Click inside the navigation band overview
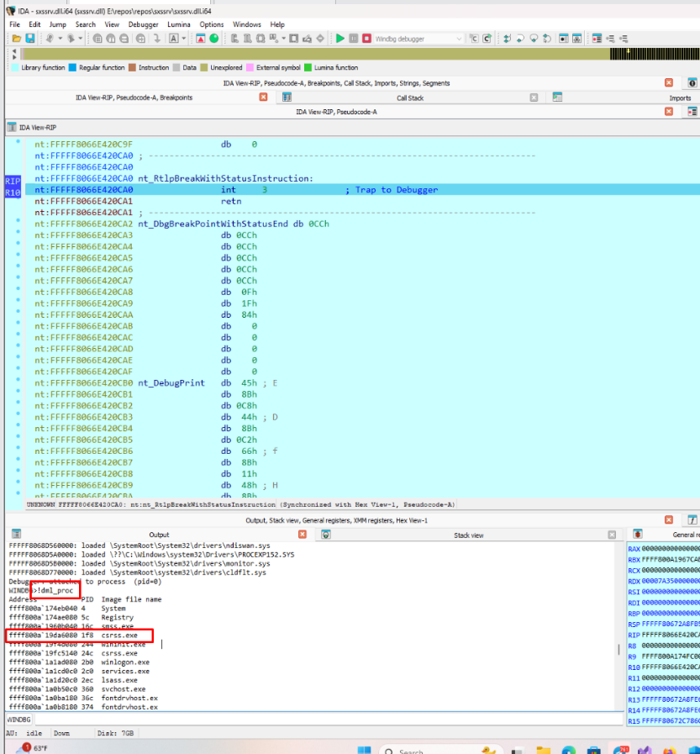This screenshot has height=754, width=700. 361,54
